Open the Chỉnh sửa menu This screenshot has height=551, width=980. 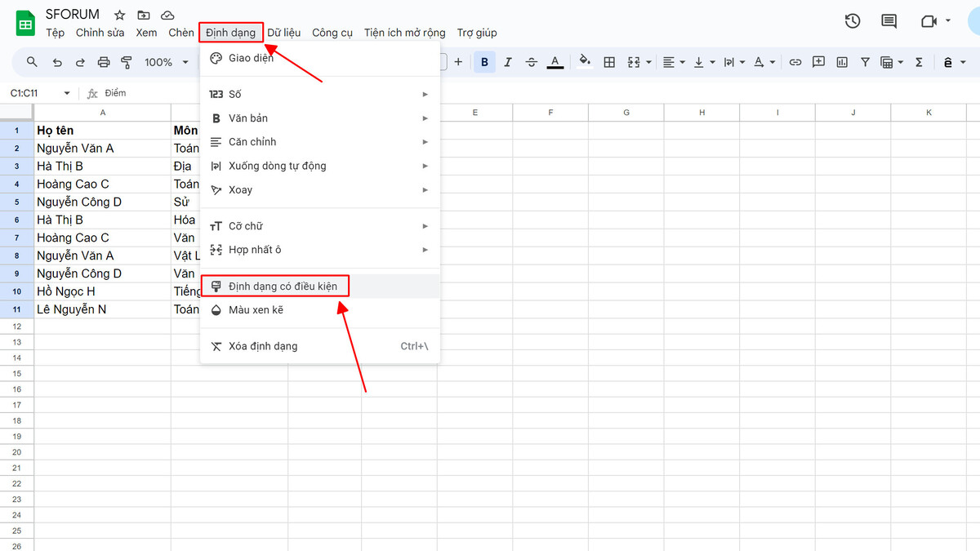tap(100, 33)
